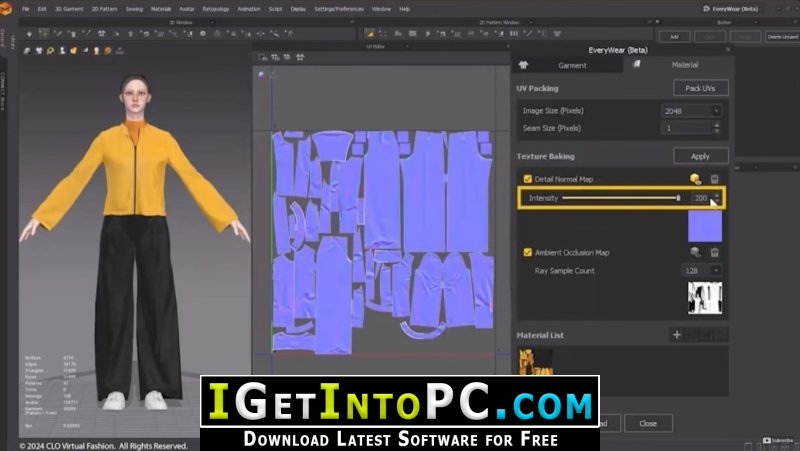Click the trash icon beside Ambient Occlusion Map
This screenshot has height=451, width=800.
coord(714,252)
